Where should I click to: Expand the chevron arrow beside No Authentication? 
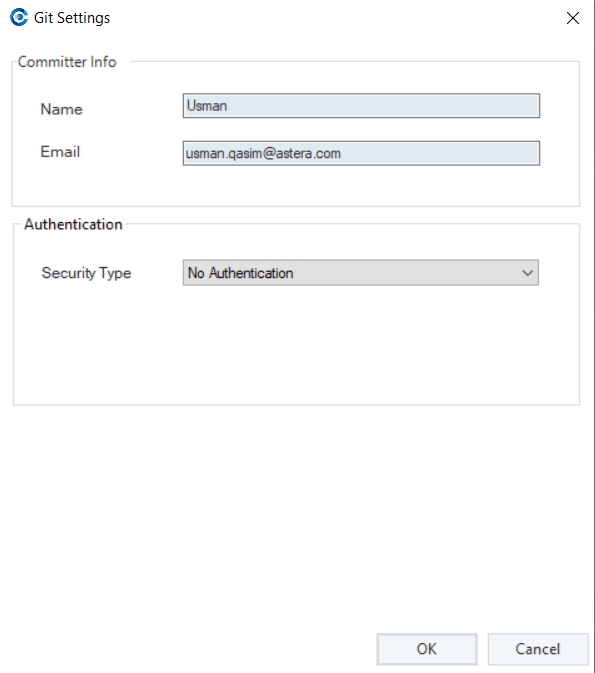tap(527, 273)
